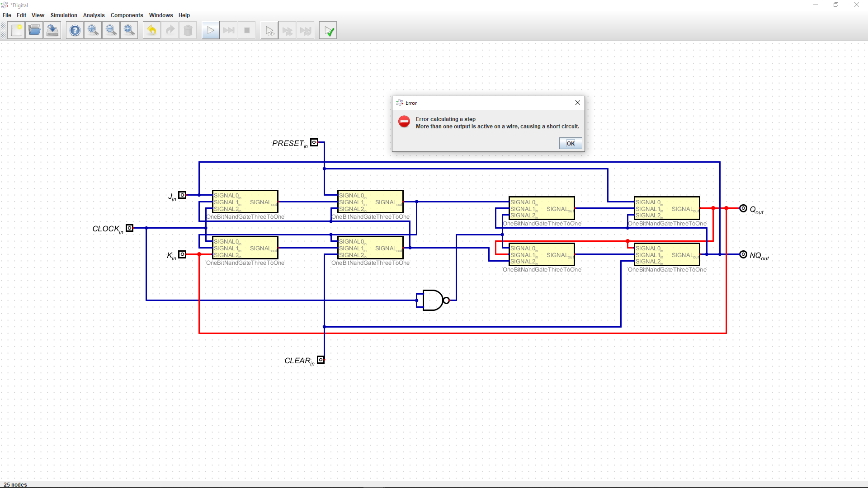
Task: Select the NAND gate component
Action: 433,300
